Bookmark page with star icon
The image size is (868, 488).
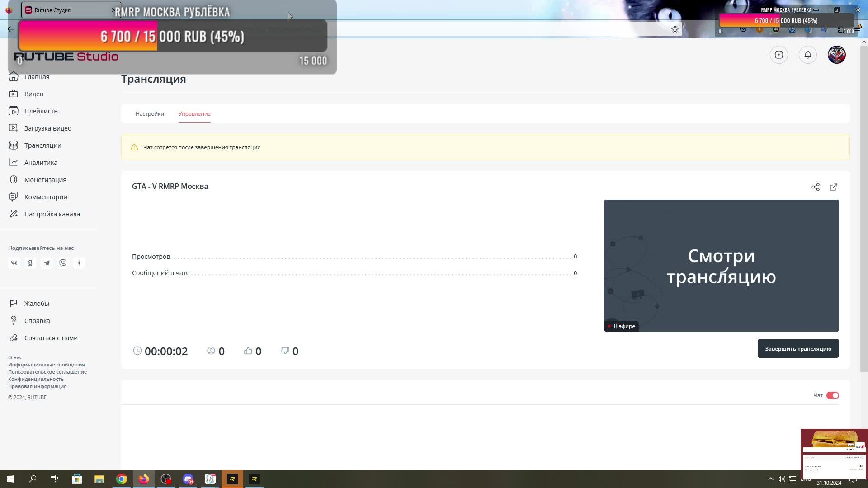(x=675, y=29)
